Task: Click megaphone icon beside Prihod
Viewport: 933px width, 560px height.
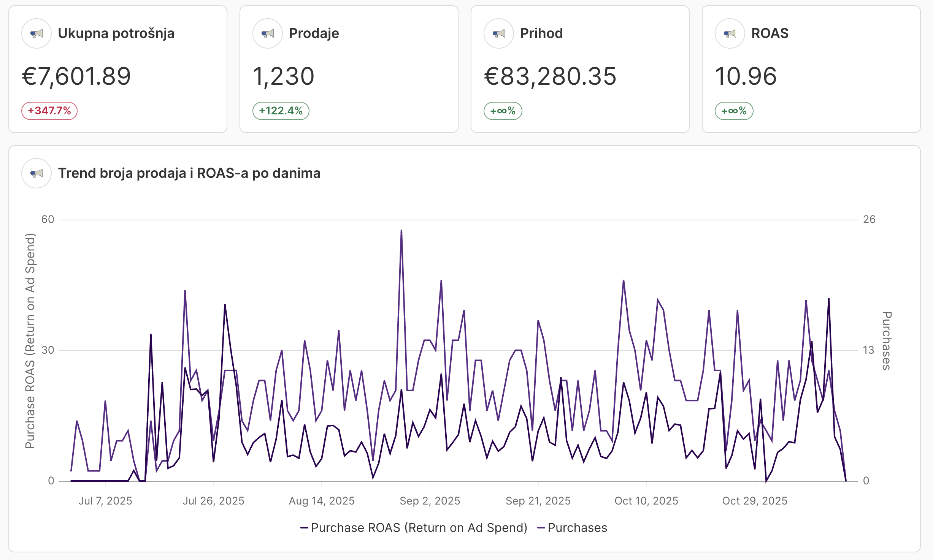Action: [499, 33]
